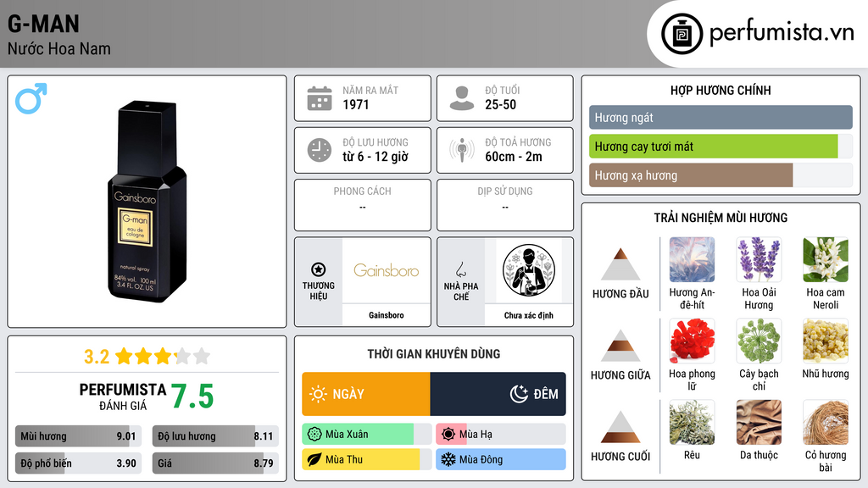Click the Hương xạ hương accord bar
The width and height of the screenshot is (868, 488).
point(721,175)
